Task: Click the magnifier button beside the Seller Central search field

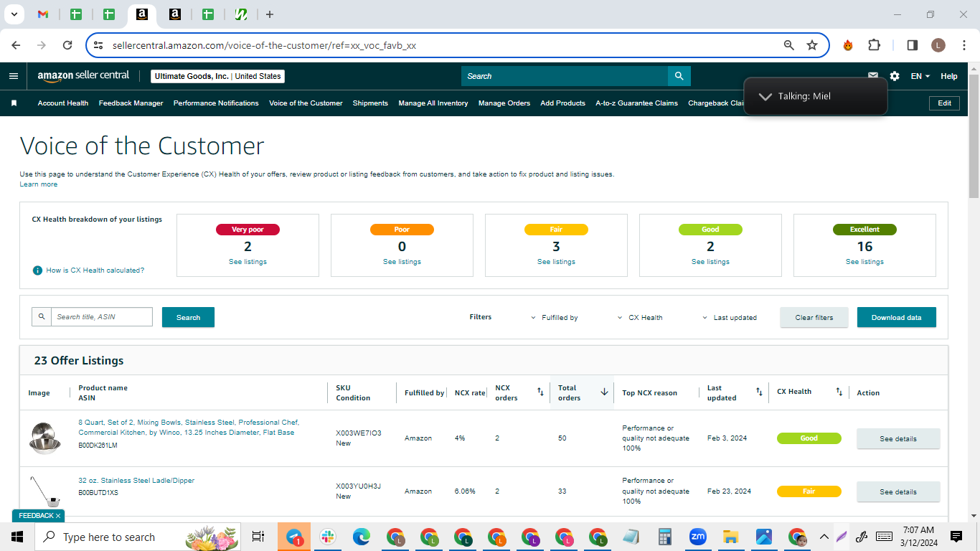Action: (x=679, y=76)
